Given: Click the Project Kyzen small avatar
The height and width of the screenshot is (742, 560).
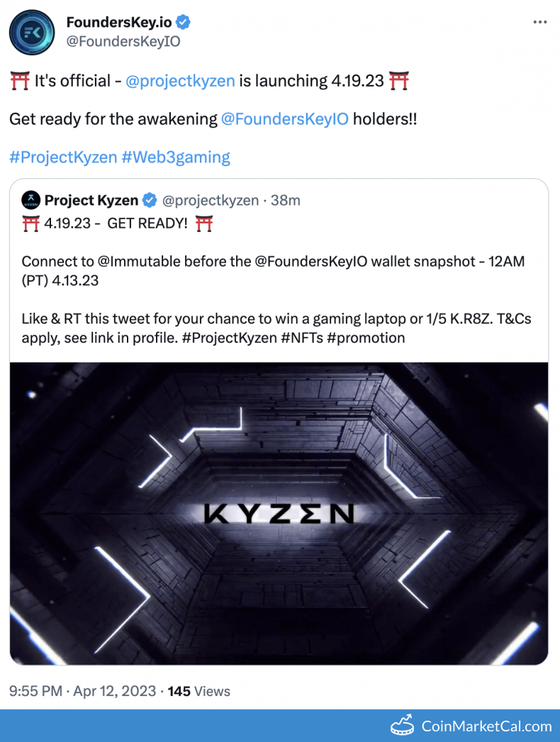Looking at the screenshot, I should click(30, 200).
